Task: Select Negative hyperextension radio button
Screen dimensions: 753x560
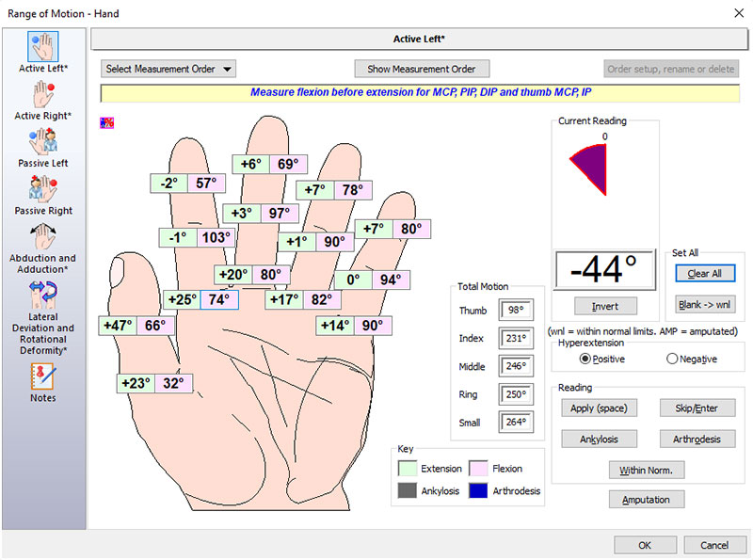Action: (x=672, y=359)
